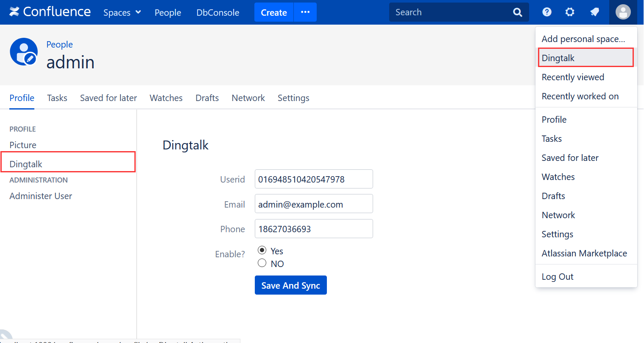Choose Profile from the user menu
Image resolution: width=644 pixels, height=343 pixels.
click(586, 120)
